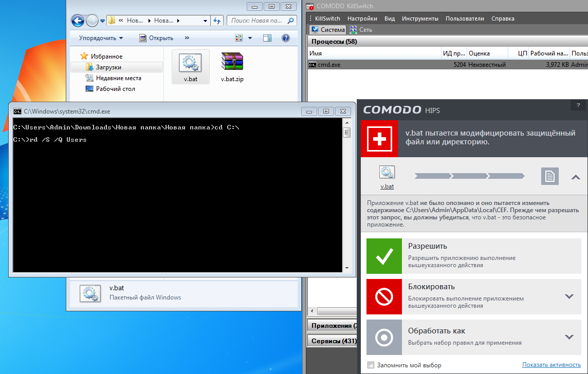Toggle the Запомнить мой выбор checkbox

click(371, 365)
